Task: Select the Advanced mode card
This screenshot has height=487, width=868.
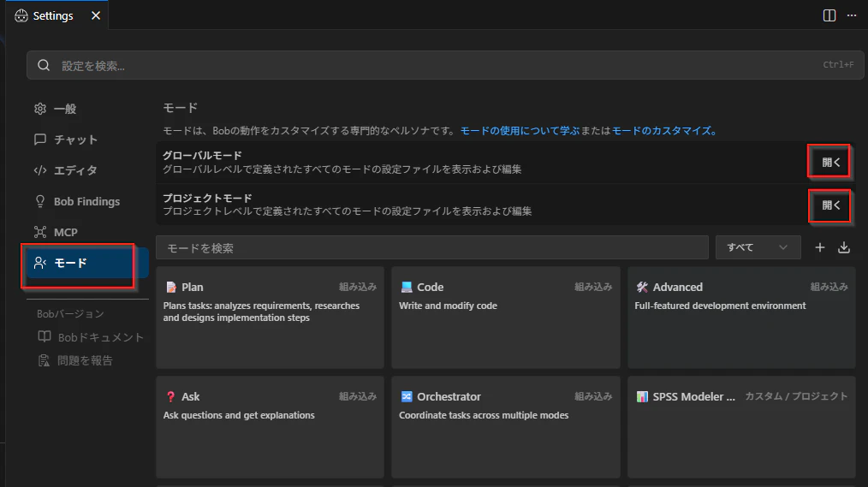Action: (x=741, y=318)
